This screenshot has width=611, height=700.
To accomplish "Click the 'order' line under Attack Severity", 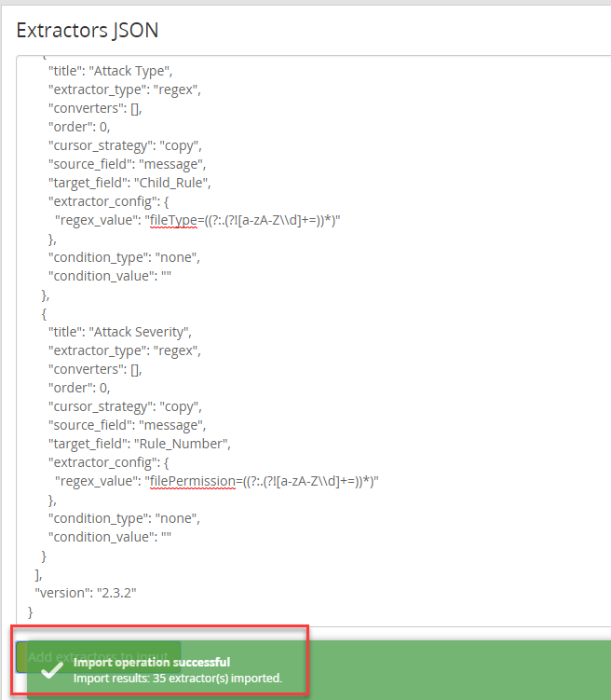I will [x=79, y=388].
